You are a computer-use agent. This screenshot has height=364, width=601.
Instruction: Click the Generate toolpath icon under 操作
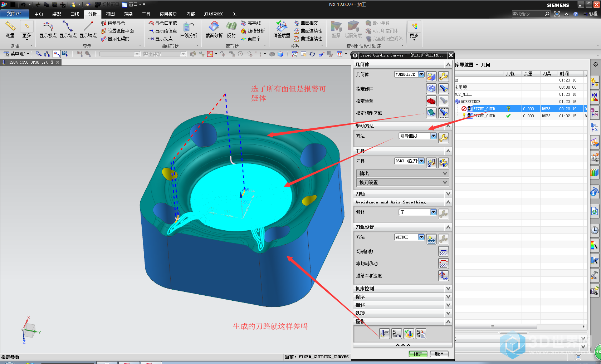click(385, 334)
